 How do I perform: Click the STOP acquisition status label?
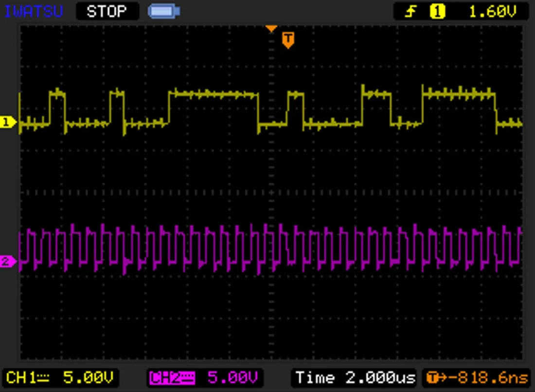click(x=107, y=11)
